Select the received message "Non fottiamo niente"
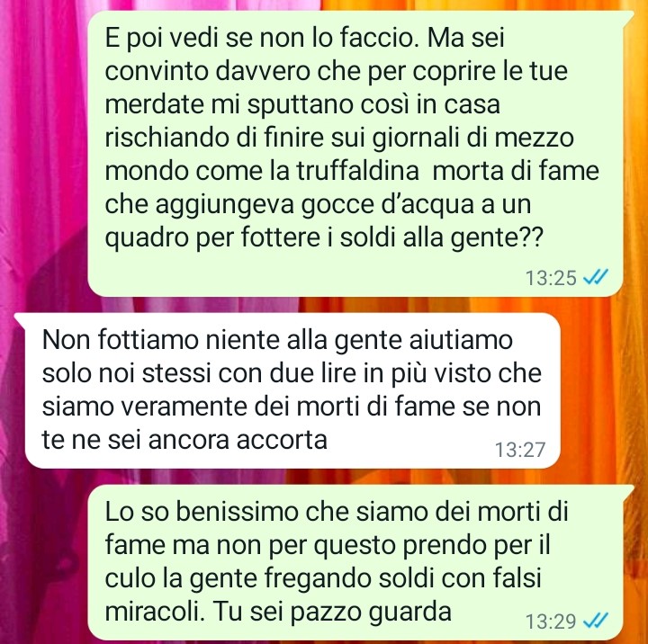The width and height of the screenshot is (648, 644). 288,390
